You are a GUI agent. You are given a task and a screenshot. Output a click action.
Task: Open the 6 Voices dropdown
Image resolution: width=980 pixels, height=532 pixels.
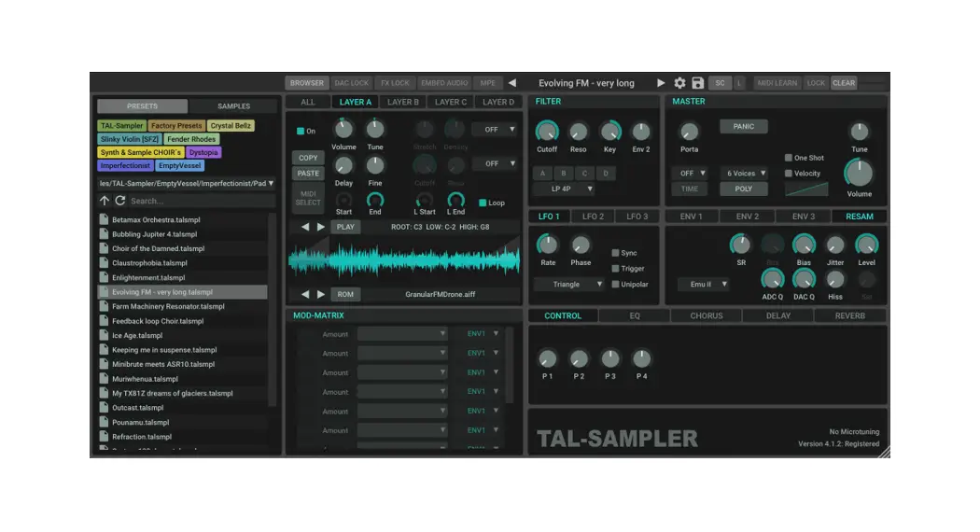(x=744, y=174)
